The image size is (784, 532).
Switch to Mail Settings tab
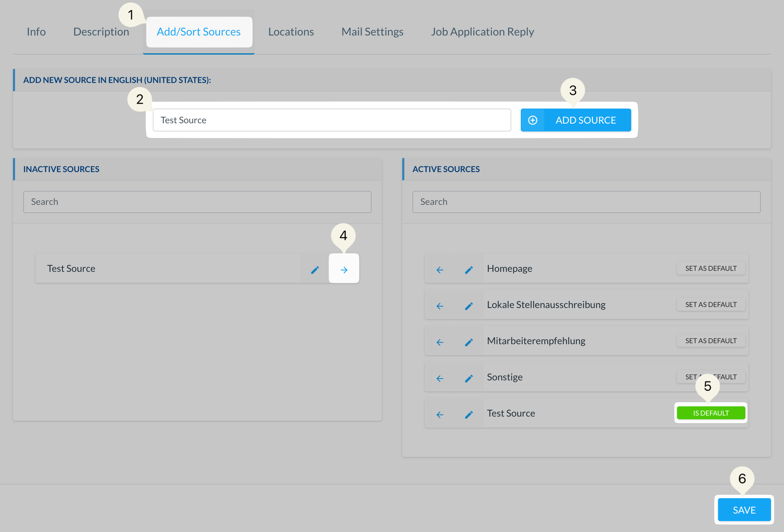click(372, 32)
